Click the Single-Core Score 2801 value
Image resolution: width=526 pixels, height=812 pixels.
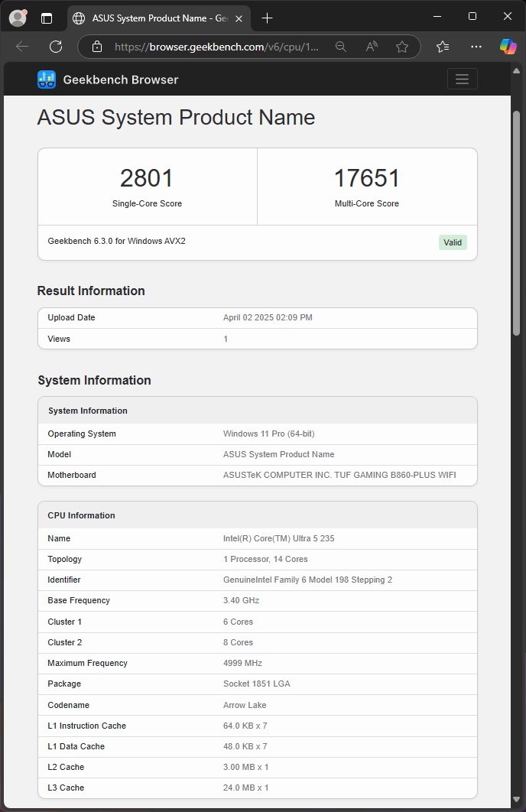[x=147, y=178]
